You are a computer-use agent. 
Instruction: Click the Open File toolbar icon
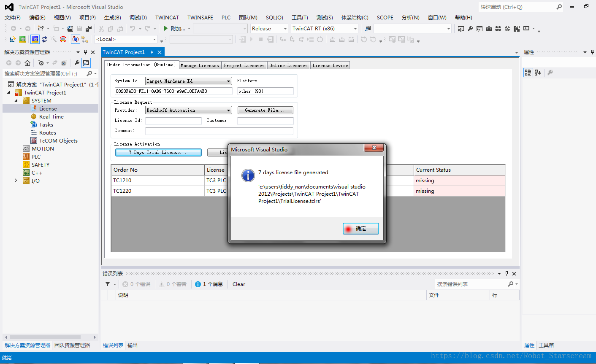tap(70, 28)
